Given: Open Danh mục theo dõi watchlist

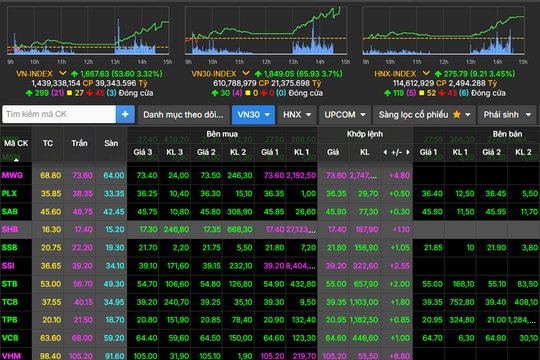Looking at the screenshot, I should [x=183, y=115].
